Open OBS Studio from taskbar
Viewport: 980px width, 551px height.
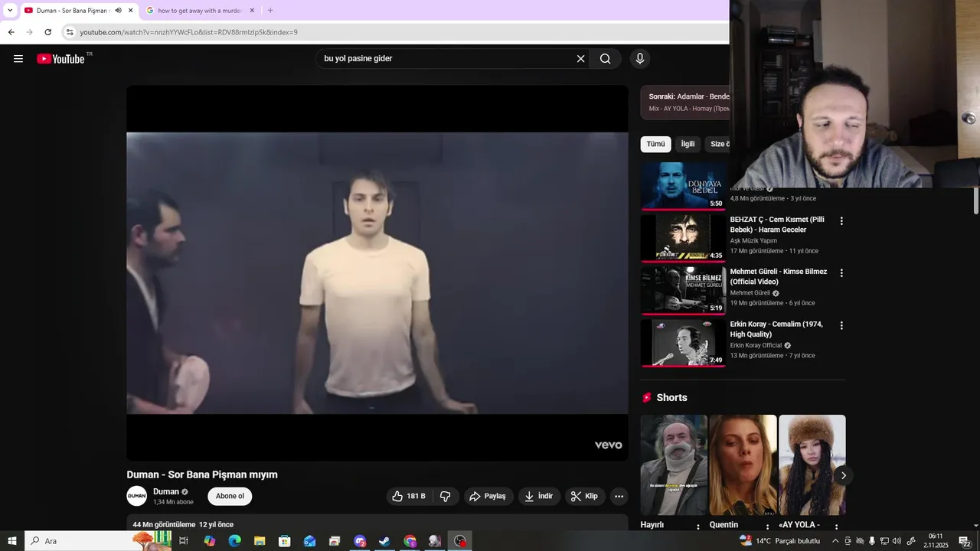pos(459,541)
